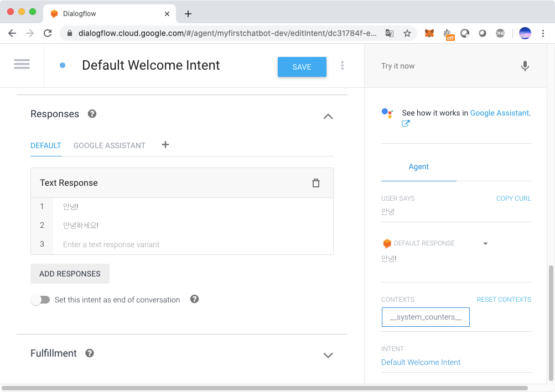Open the MetaMask fox extension
The width and height of the screenshot is (555, 392).
tap(429, 33)
